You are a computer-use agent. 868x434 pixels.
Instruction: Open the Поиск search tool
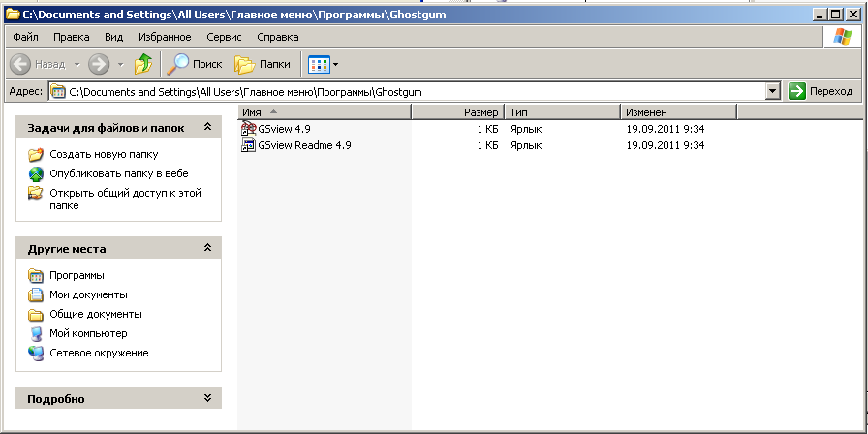click(x=195, y=64)
